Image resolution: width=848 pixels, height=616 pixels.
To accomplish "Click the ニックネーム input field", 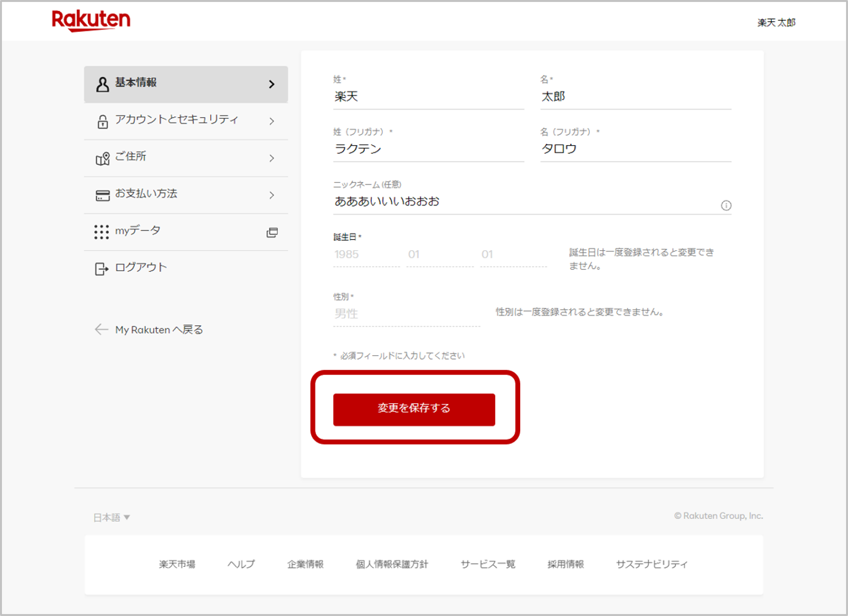I will 523,202.
